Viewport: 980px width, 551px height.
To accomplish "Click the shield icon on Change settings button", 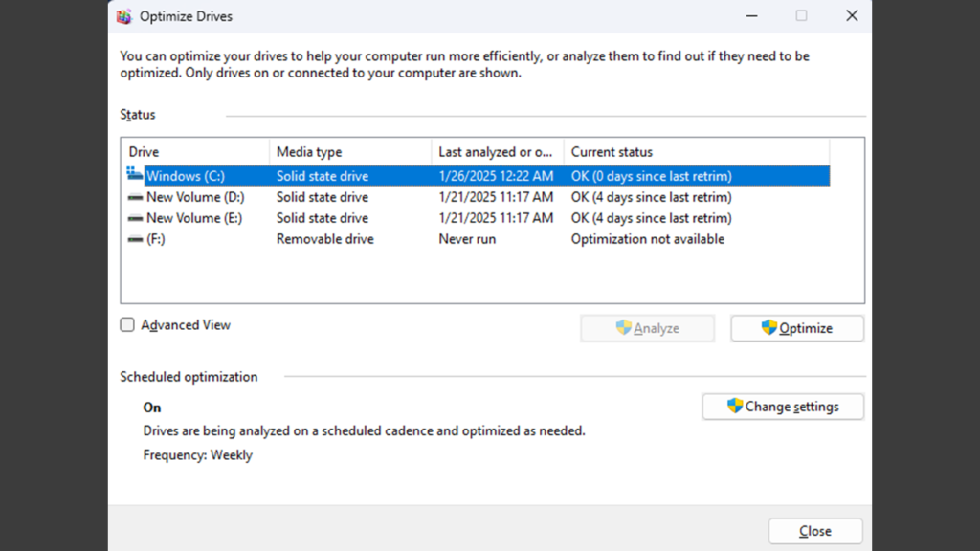I will (735, 406).
